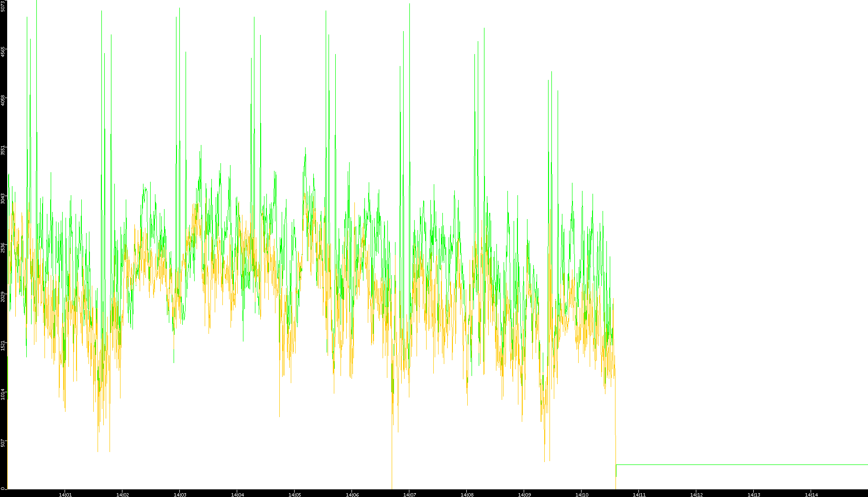Select the 14:03 tick on the time axis

[x=180, y=495]
